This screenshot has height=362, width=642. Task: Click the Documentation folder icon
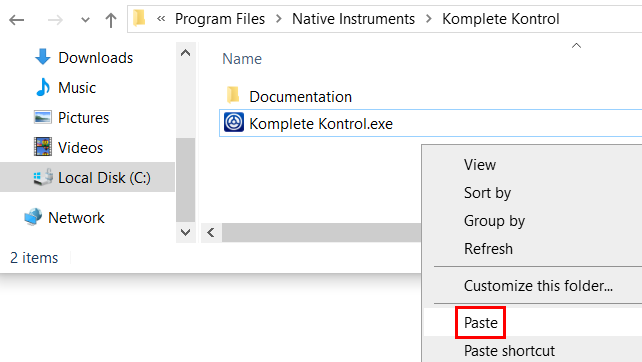pos(233,95)
